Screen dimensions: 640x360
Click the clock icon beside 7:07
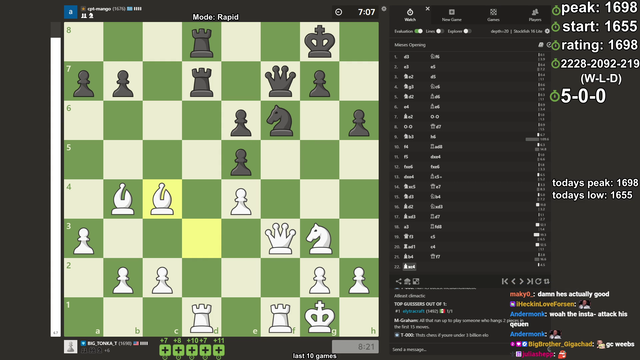click(338, 12)
